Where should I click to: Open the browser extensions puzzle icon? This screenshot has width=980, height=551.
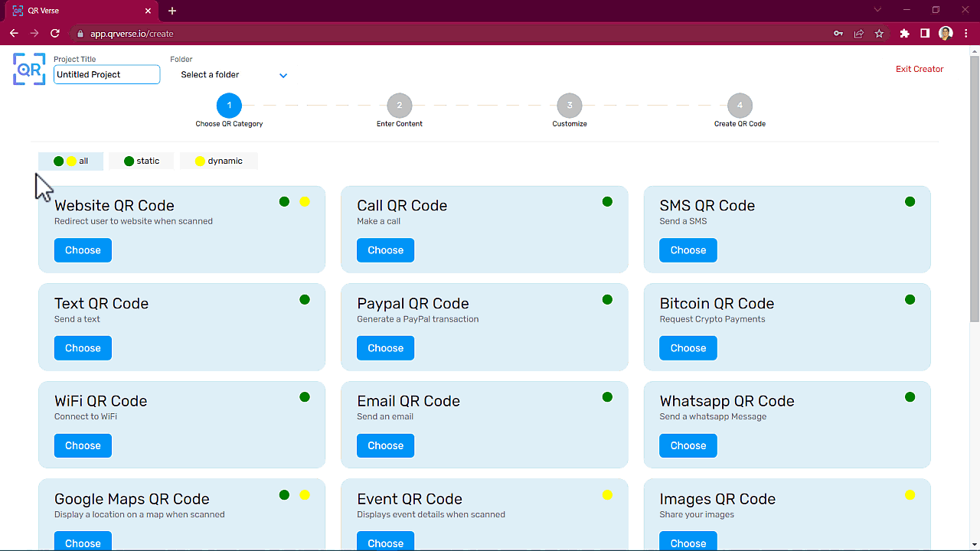pyautogui.click(x=905, y=34)
